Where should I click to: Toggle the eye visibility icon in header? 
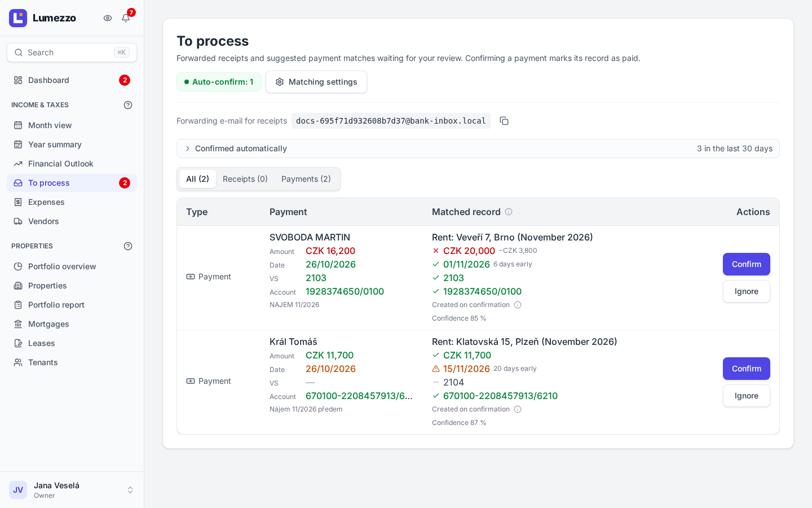point(108,18)
